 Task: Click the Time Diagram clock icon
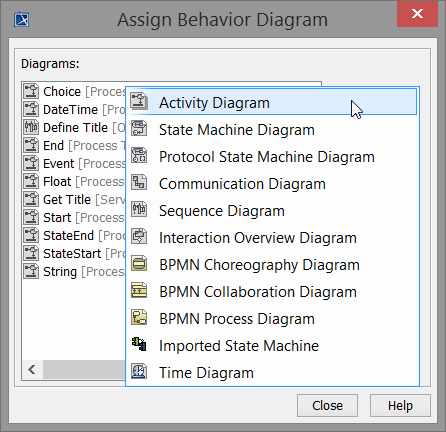pyautogui.click(x=139, y=371)
